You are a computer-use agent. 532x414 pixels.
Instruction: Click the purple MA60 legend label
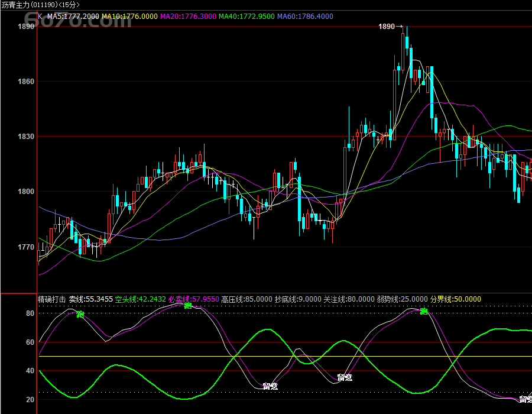click(305, 16)
